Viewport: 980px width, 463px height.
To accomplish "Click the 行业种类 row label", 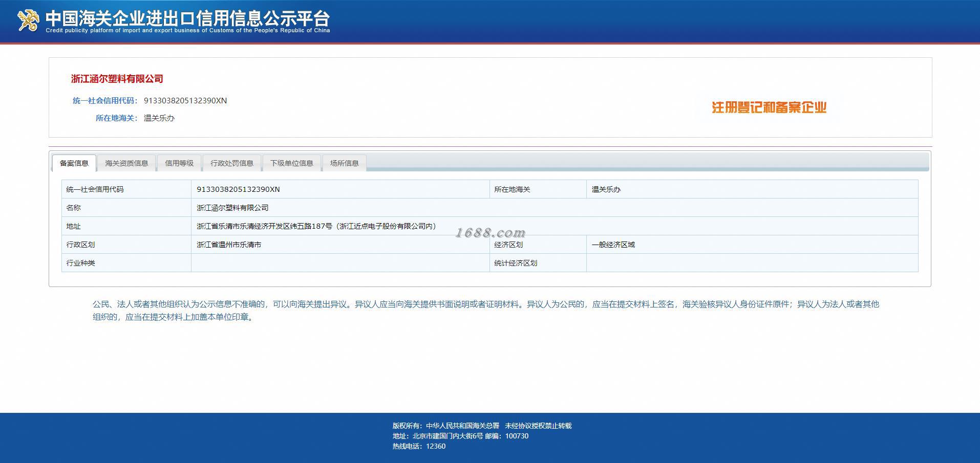I will click(x=126, y=263).
